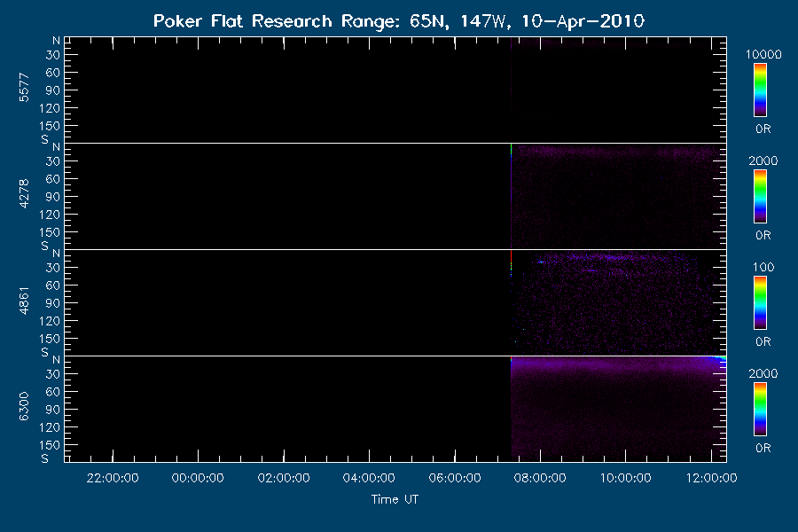Viewport: 798px width, 532px height.
Task: Click the 'Time UT' axis title
Action: pyautogui.click(x=395, y=499)
